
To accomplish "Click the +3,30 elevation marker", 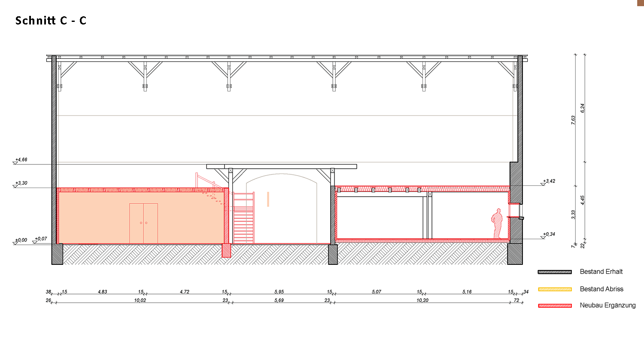I will click(21, 183).
